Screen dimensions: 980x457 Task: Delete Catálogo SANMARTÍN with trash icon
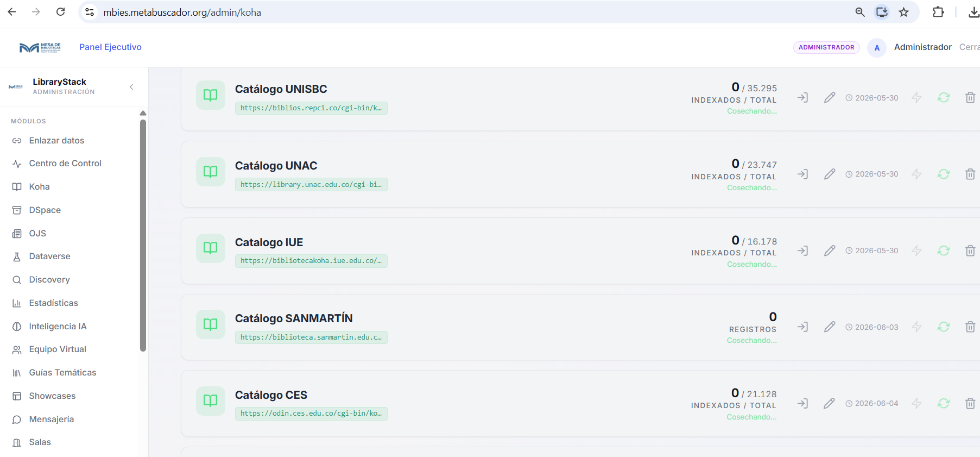coord(970,327)
